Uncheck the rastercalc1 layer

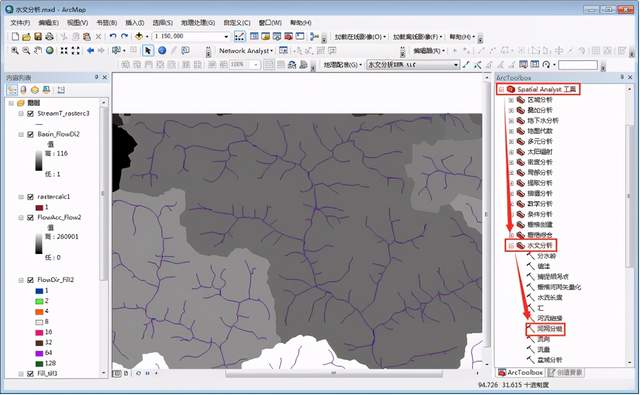point(30,197)
